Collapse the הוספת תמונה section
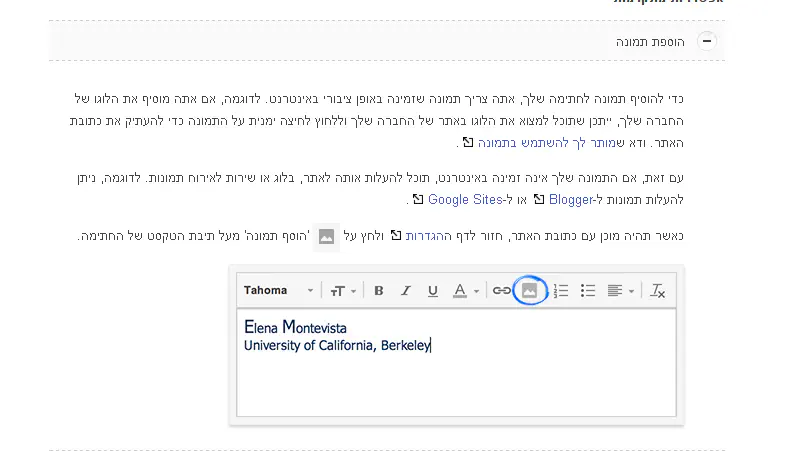Screen dimensions: 796x451 (x=708, y=42)
